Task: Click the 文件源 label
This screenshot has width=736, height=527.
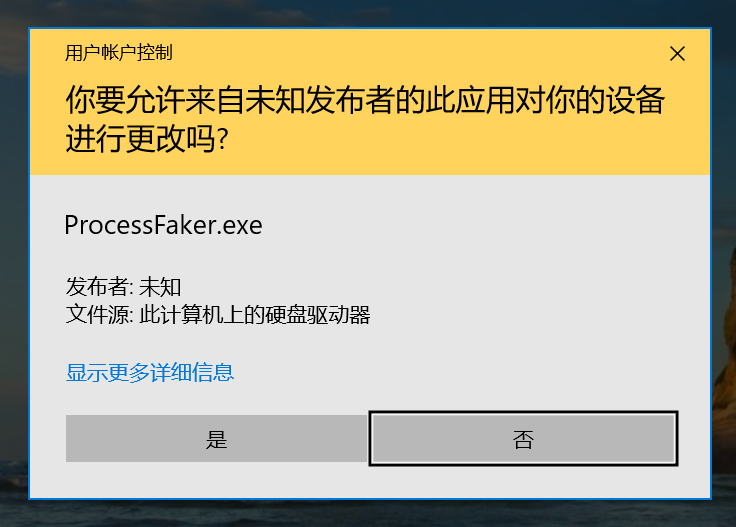Action: [x=97, y=314]
